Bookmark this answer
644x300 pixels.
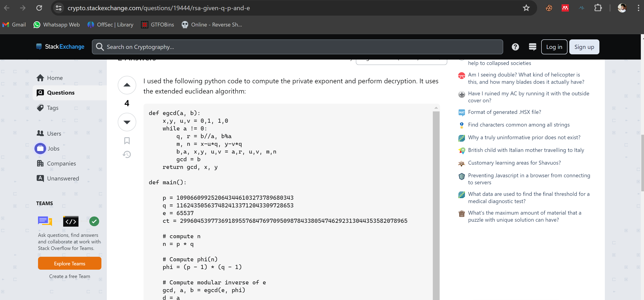(127, 141)
